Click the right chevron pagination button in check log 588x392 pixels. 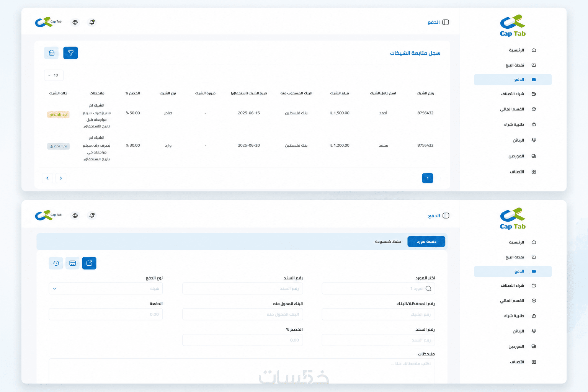pos(61,178)
